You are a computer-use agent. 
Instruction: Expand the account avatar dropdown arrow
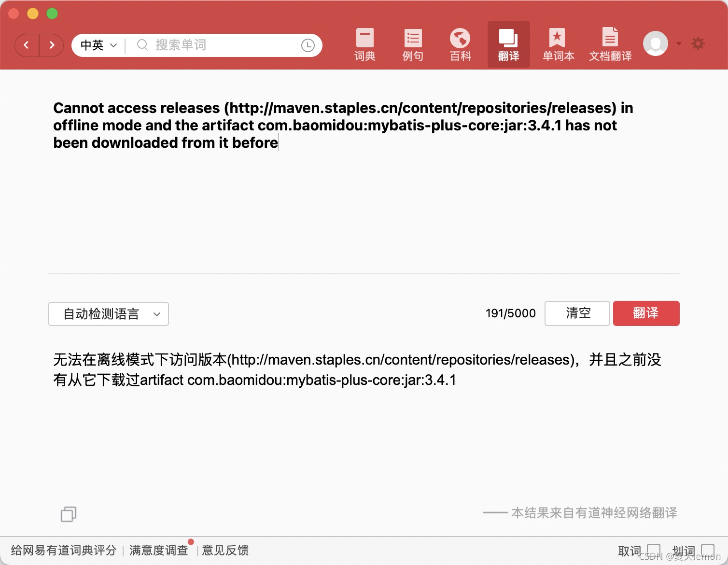678,43
